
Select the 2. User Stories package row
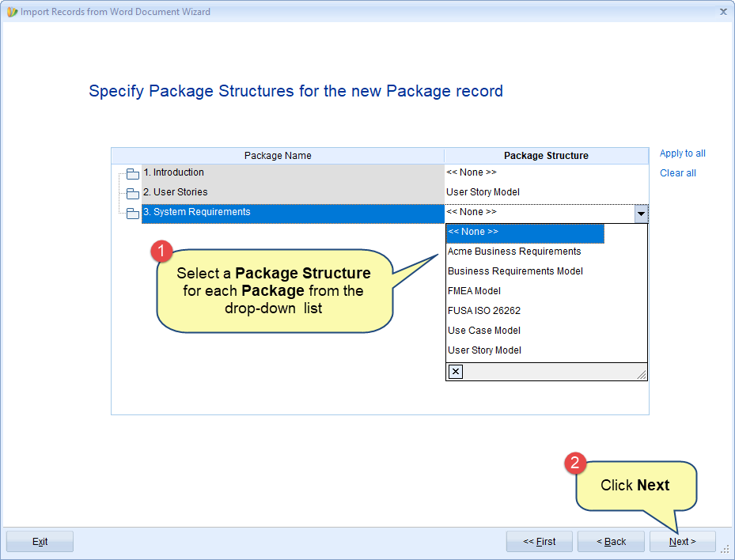(293, 192)
